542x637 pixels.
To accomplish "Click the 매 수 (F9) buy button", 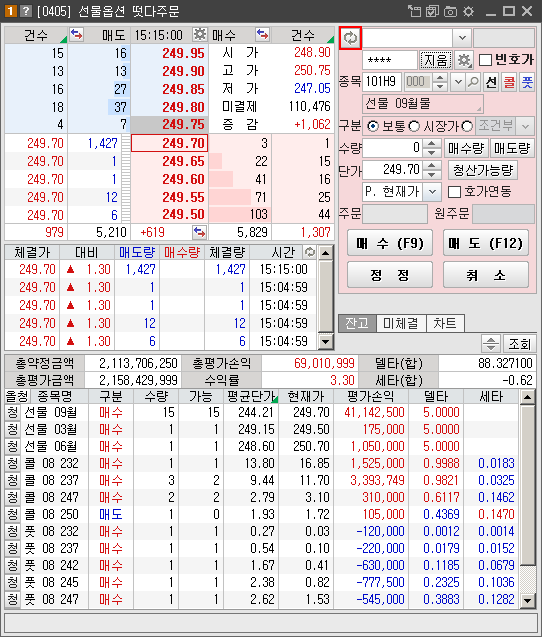I will 390,243.
